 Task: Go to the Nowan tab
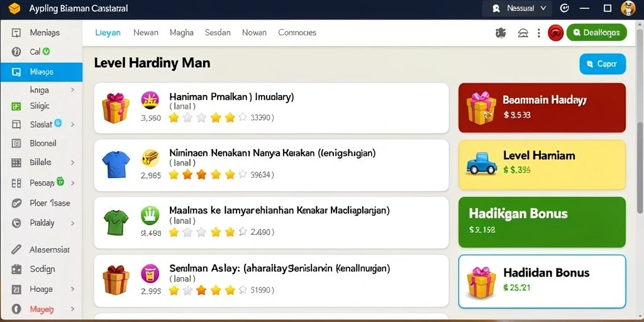pyautogui.click(x=254, y=33)
